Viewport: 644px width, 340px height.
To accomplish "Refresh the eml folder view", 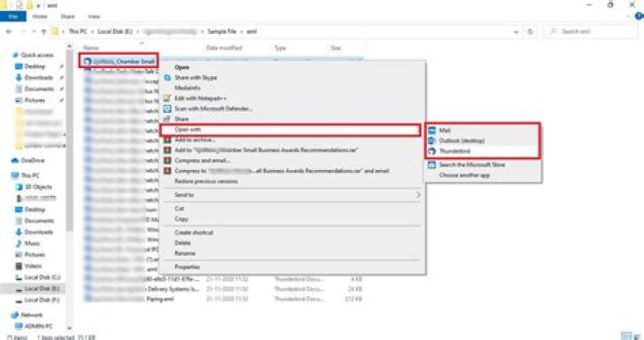I will tap(530, 31).
